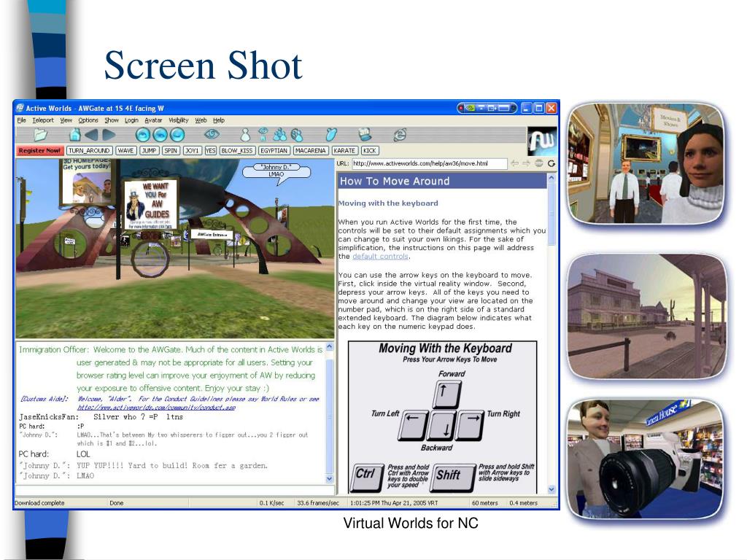The width and height of the screenshot is (747, 560).
Task: Open the View menu
Action: [66, 120]
